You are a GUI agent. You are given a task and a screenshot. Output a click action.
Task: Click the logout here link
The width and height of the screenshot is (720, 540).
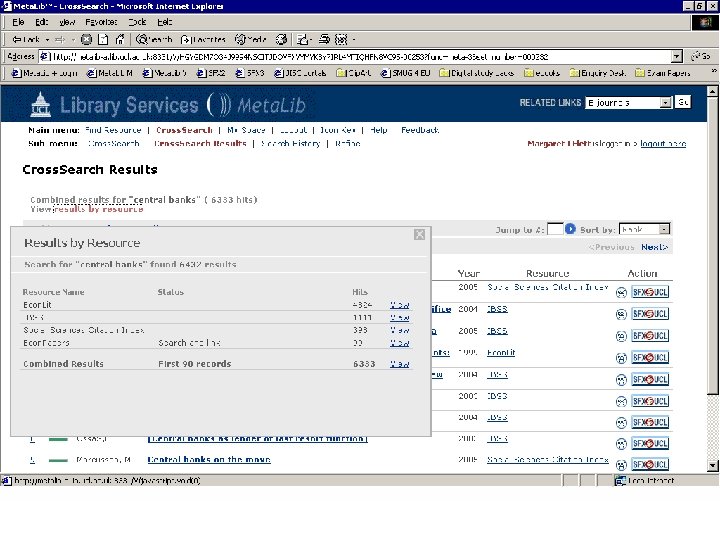click(663, 144)
